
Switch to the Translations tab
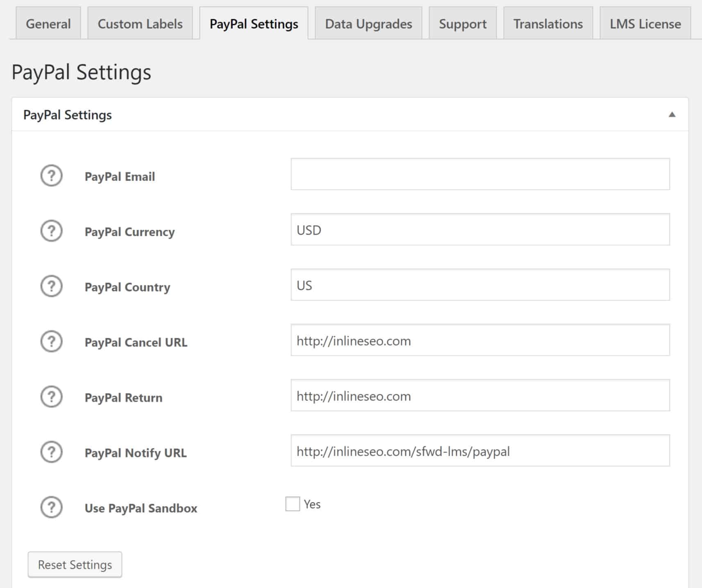(548, 24)
